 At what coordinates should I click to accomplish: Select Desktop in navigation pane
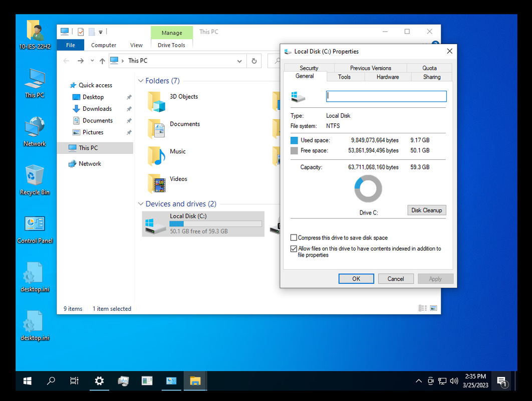click(x=93, y=97)
